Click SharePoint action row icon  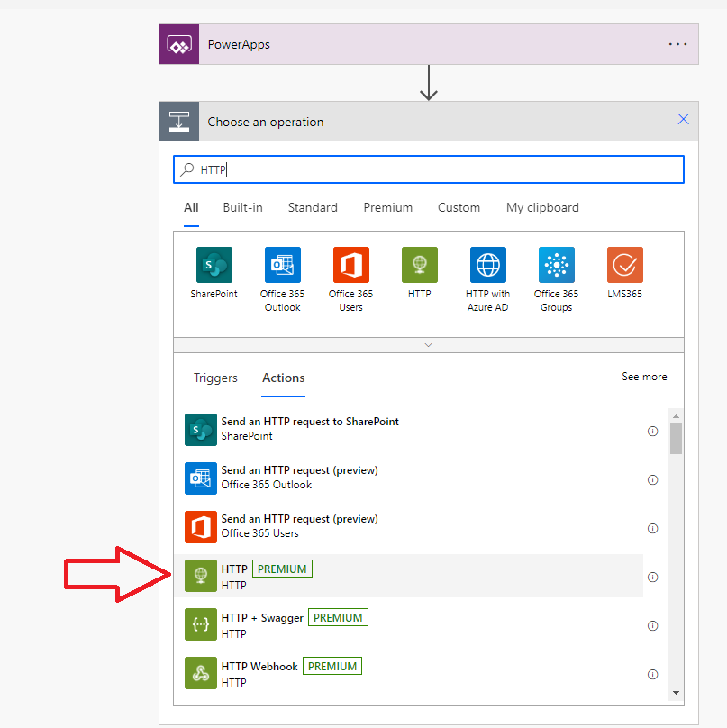pos(201,430)
